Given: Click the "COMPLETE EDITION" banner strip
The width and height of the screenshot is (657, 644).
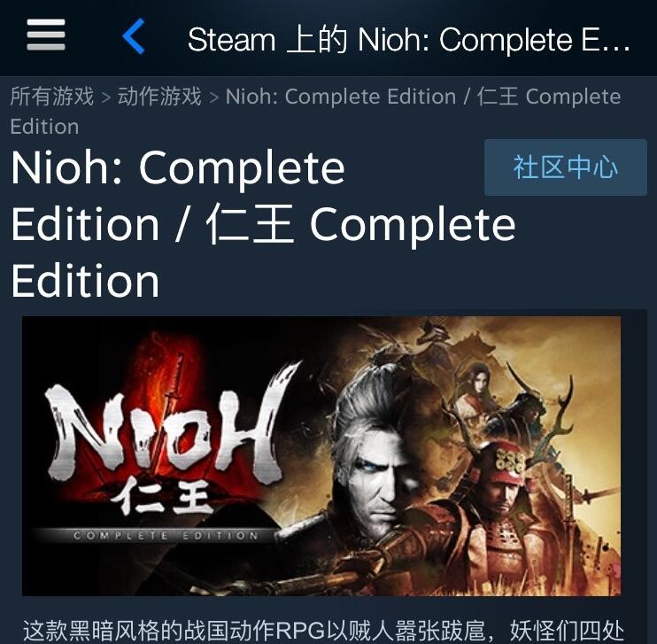Looking at the screenshot, I should [x=166, y=535].
